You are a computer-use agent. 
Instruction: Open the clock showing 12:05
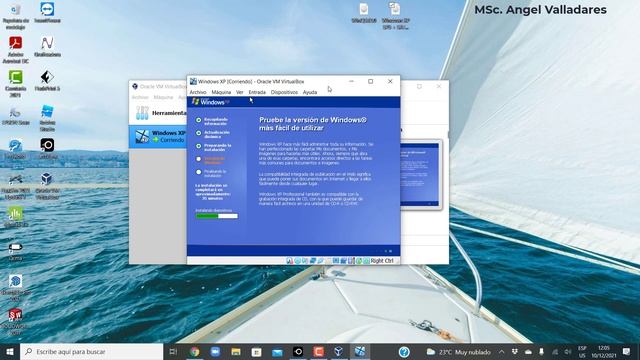604,352
